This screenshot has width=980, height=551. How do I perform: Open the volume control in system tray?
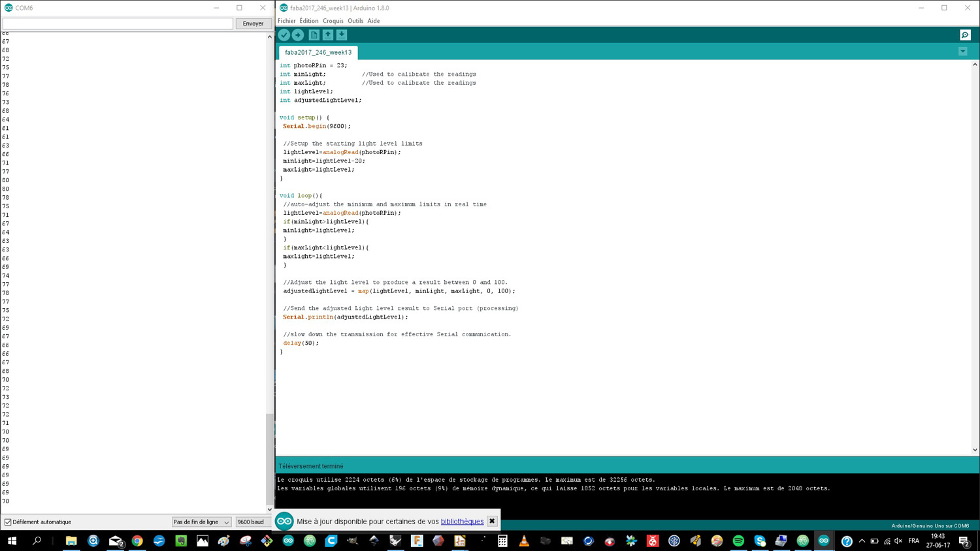click(x=898, y=541)
